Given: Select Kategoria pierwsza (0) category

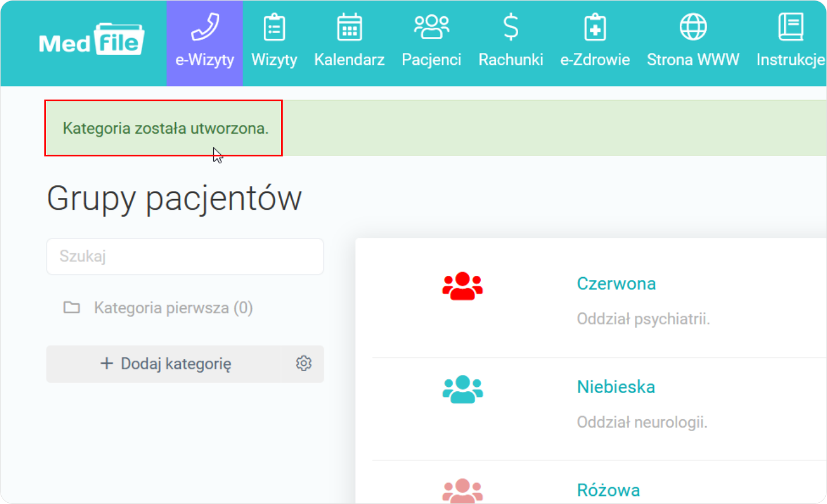Looking at the screenshot, I should pos(173,308).
